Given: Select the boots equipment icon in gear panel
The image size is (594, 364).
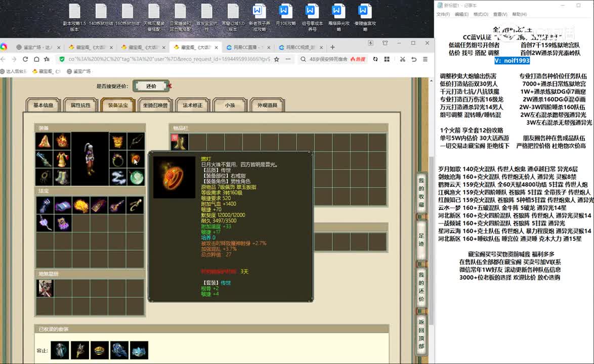Looking at the screenshot, I should tap(62, 177).
